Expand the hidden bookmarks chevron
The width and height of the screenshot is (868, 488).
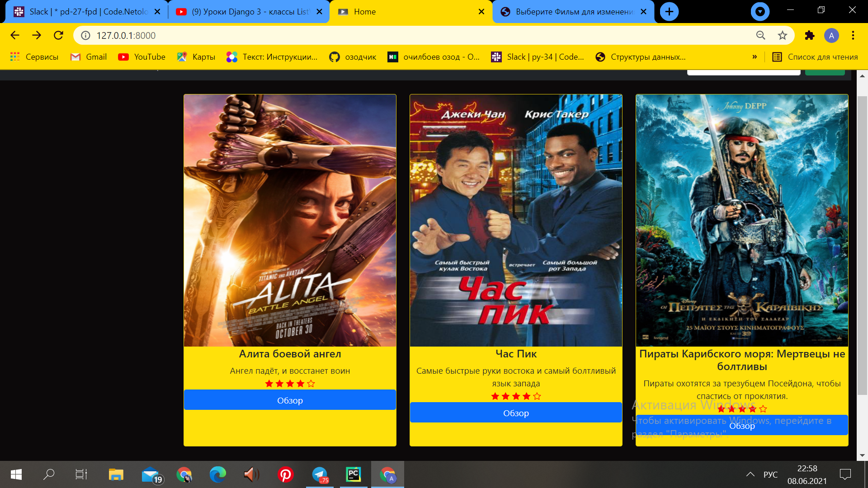[755, 57]
